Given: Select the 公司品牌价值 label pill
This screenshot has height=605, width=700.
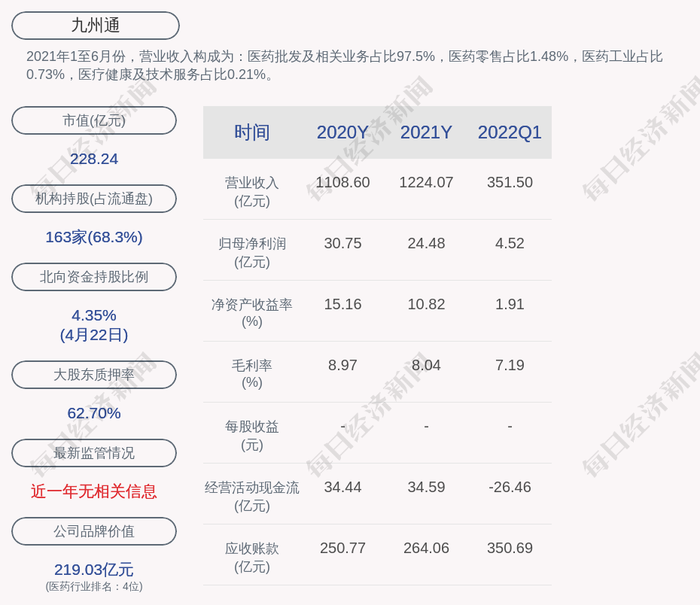Looking at the screenshot, I should coord(94,531).
